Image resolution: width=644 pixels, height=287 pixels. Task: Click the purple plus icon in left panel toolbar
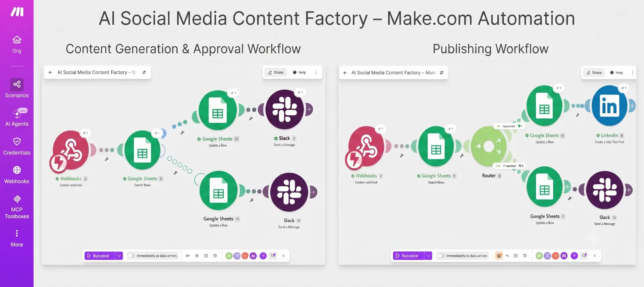[x=263, y=256]
